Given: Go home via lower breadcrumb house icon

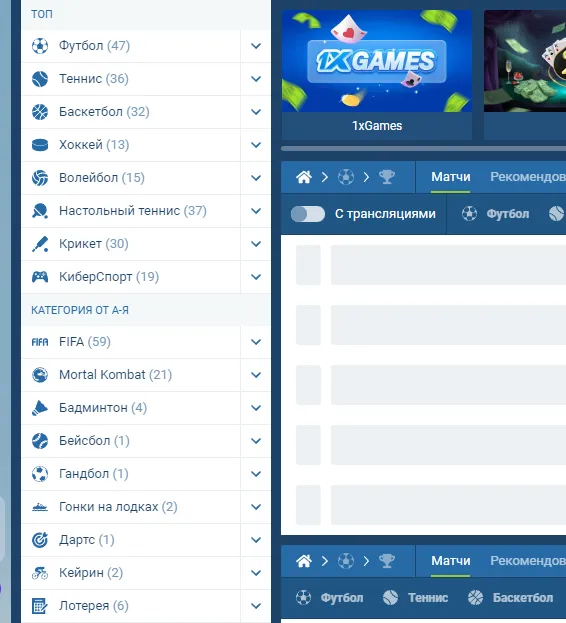Looking at the screenshot, I should point(304,561).
